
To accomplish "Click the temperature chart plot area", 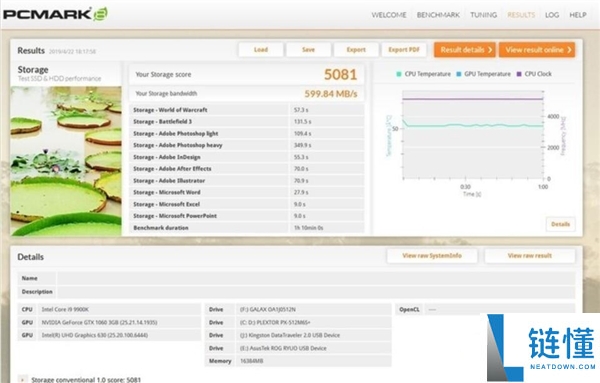I will pyautogui.click(x=473, y=135).
